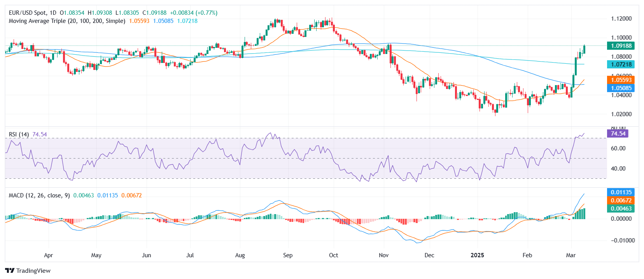Image resolution: width=644 pixels, height=279 pixels.
Task: Click the green 1.09188 current price label
Action: (621, 46)
